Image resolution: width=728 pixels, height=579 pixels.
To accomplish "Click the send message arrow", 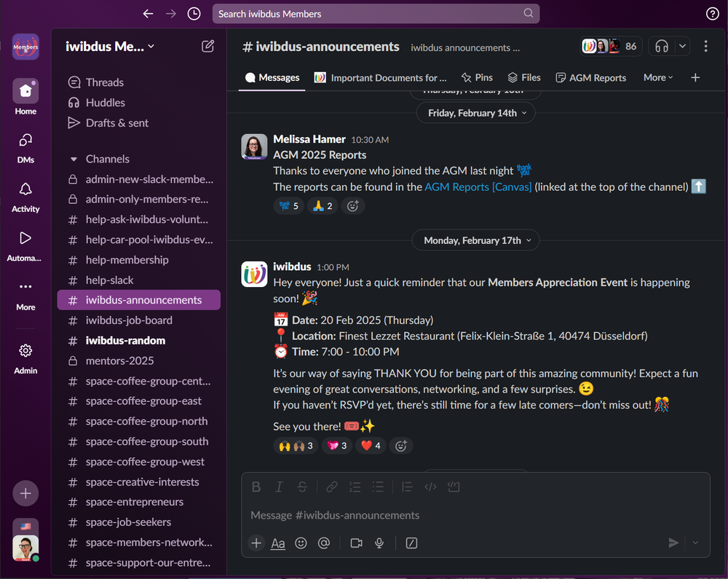I will tap(673, 543).
